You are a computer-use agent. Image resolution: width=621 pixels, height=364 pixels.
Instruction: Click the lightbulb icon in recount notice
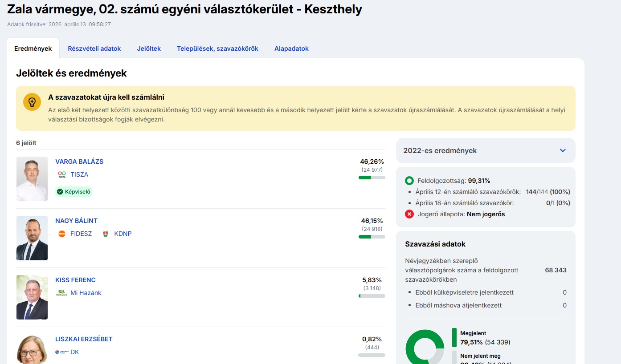point(32,102)
